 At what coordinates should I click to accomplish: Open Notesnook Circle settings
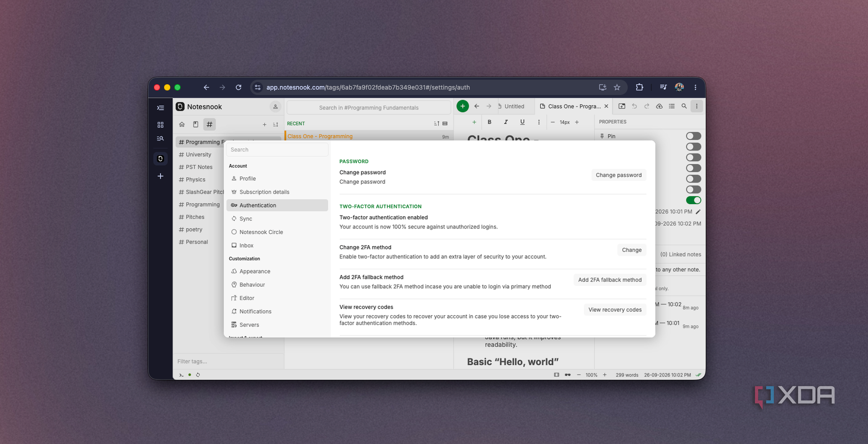277,232
